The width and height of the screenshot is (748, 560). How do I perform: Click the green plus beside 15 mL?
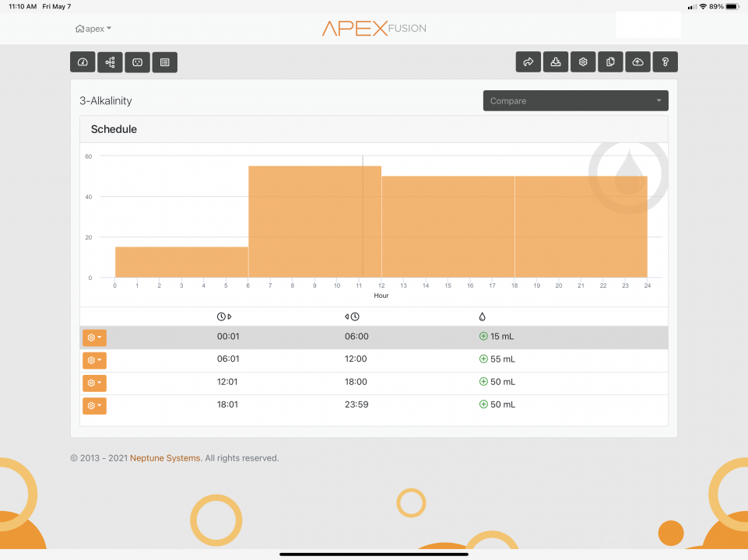[483, 337]
